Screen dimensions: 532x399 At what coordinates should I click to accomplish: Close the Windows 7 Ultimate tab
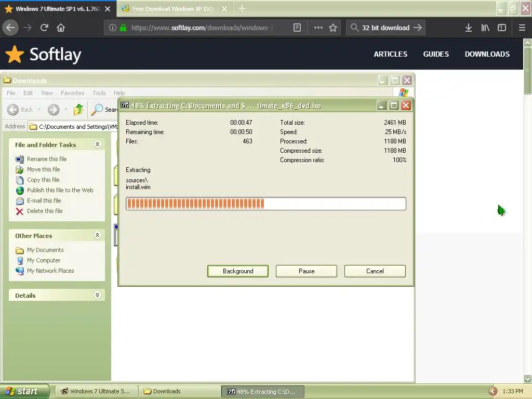click(x=108, y=9)
